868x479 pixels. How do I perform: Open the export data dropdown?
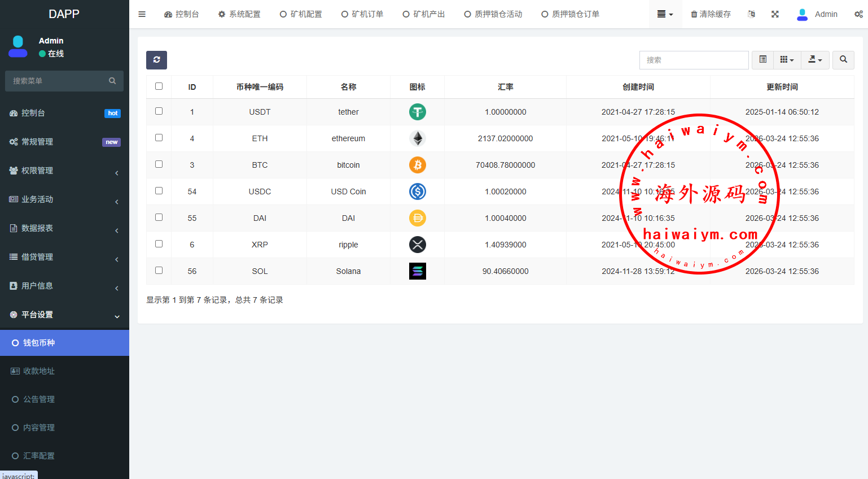click(815, 60)
